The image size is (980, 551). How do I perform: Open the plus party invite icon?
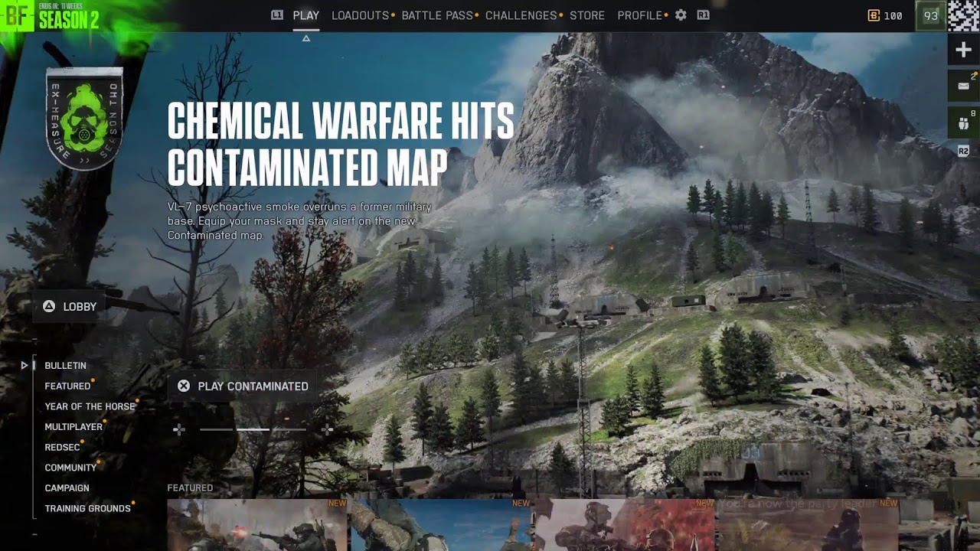(964, 51)
